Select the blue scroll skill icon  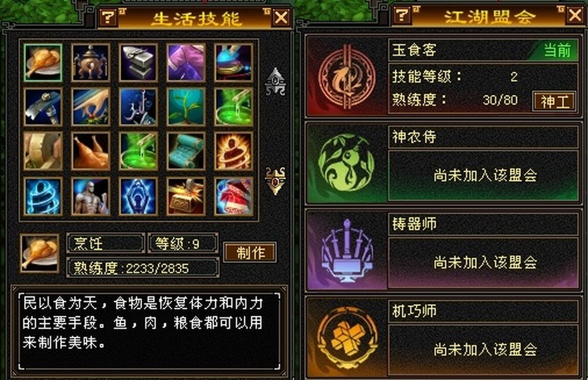pyautogui.click(x=186, y=151)
